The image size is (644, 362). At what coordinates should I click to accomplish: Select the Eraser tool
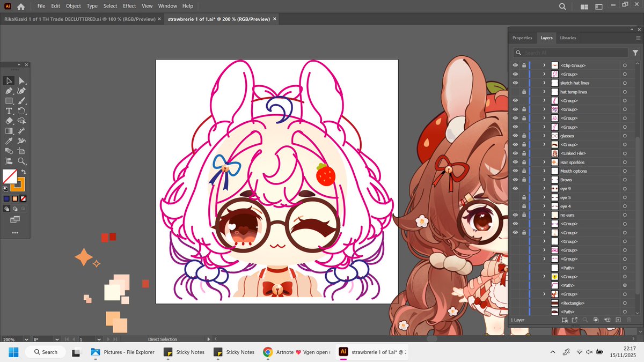[9, 121]
